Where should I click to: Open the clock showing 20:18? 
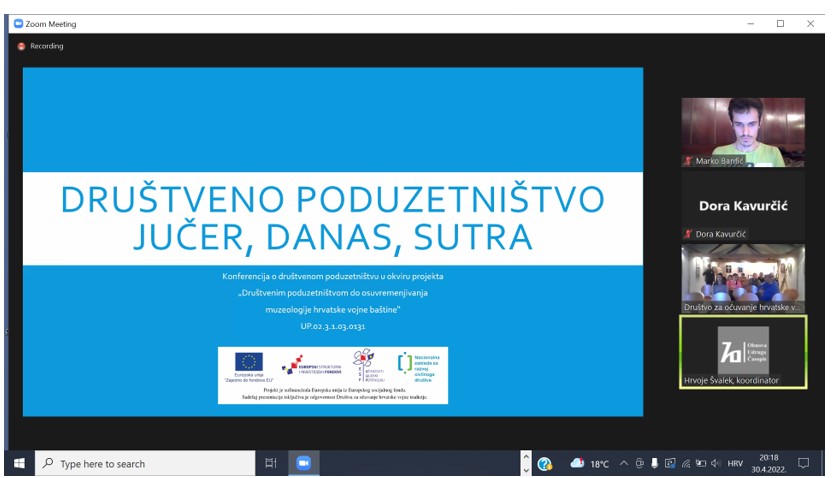point(770,464)
